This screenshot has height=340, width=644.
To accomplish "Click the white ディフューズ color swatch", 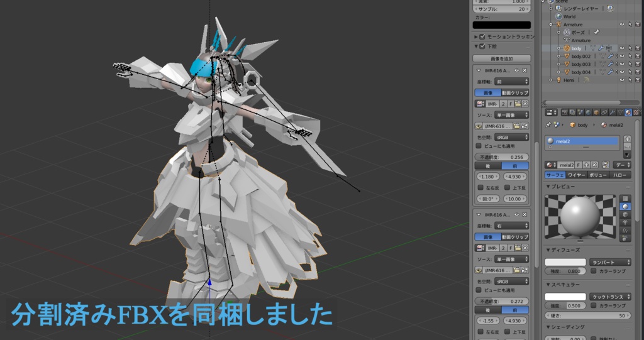I will pyautogui.click(x=565, y=262).
